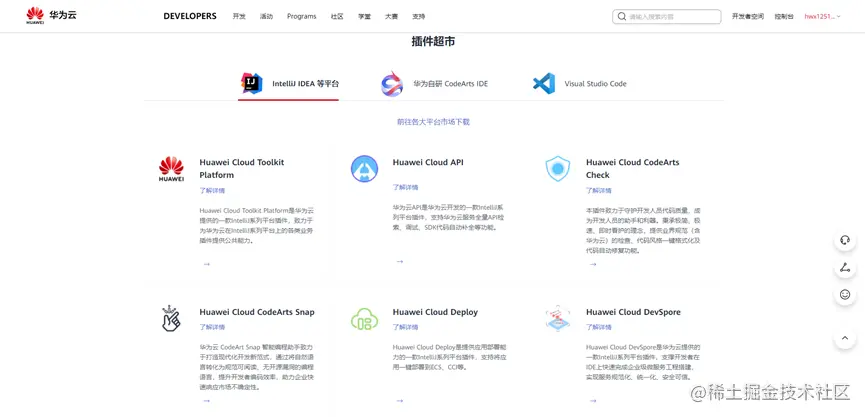
Task: Click the Huawei Cloud API title
Action: click(x=428, y=163)
